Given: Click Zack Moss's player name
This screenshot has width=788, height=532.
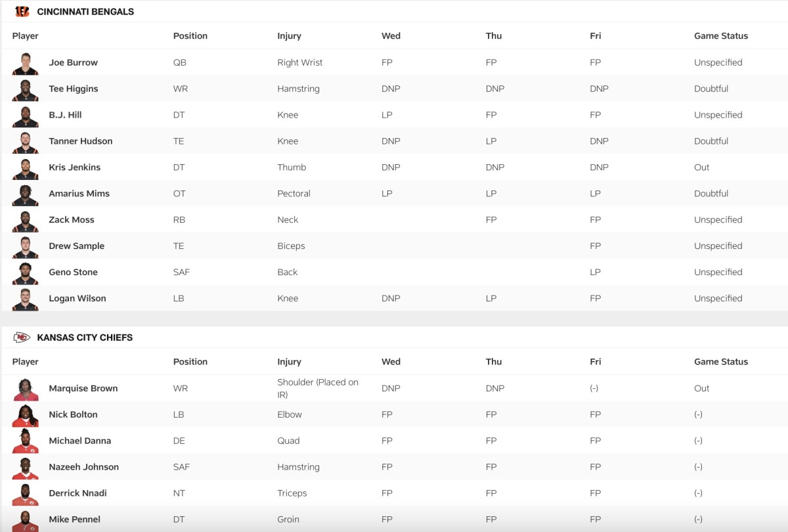Looking at the screenshot, I should (71, 220).
